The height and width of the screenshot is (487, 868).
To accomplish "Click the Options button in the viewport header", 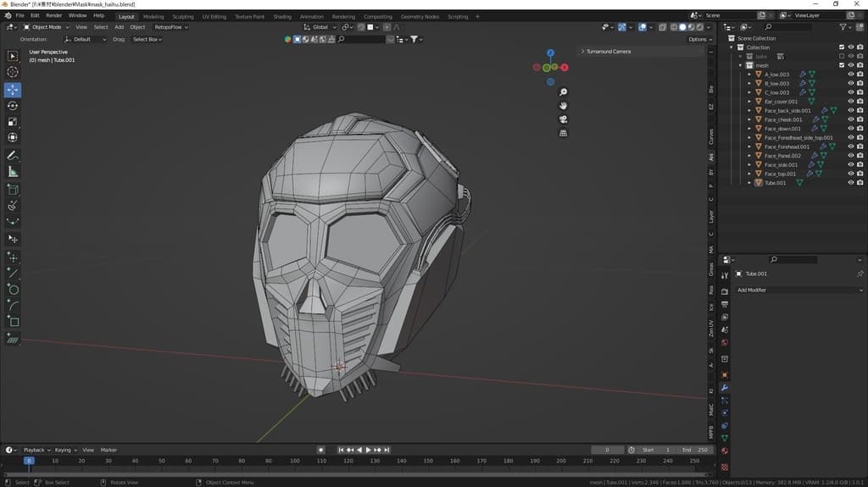I will [x=698, y=39].
